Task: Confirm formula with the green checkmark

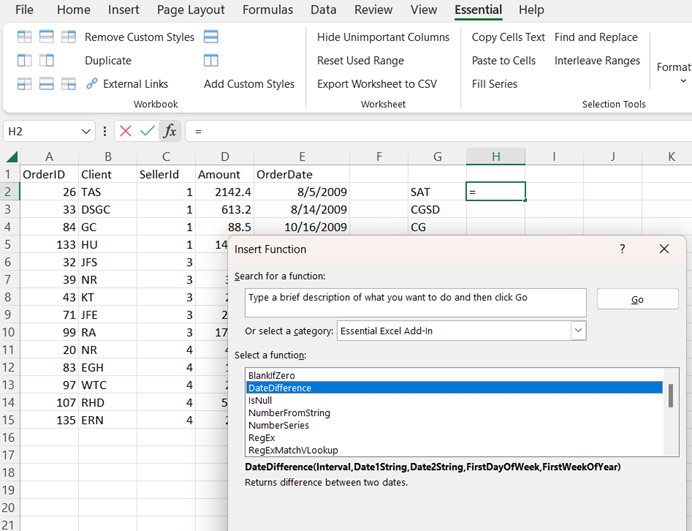Action: point(147,131)
